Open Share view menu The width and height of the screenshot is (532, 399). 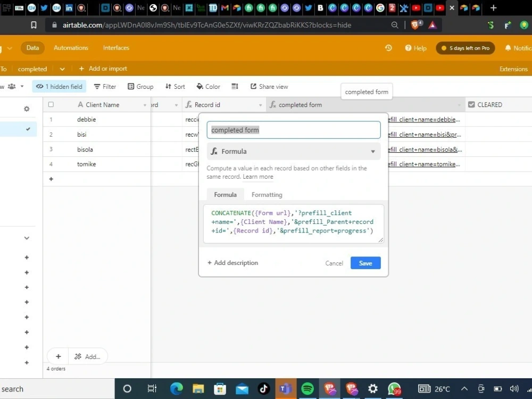[x=269, y=87]
